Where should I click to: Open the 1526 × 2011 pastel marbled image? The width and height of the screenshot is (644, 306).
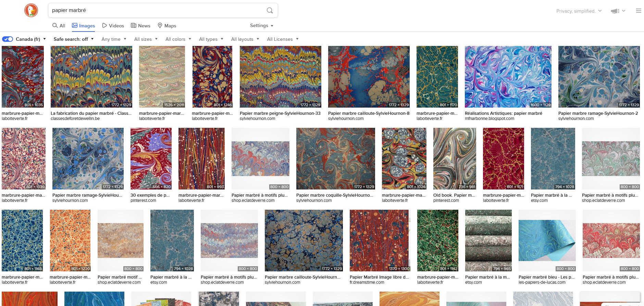coord(162,77)
